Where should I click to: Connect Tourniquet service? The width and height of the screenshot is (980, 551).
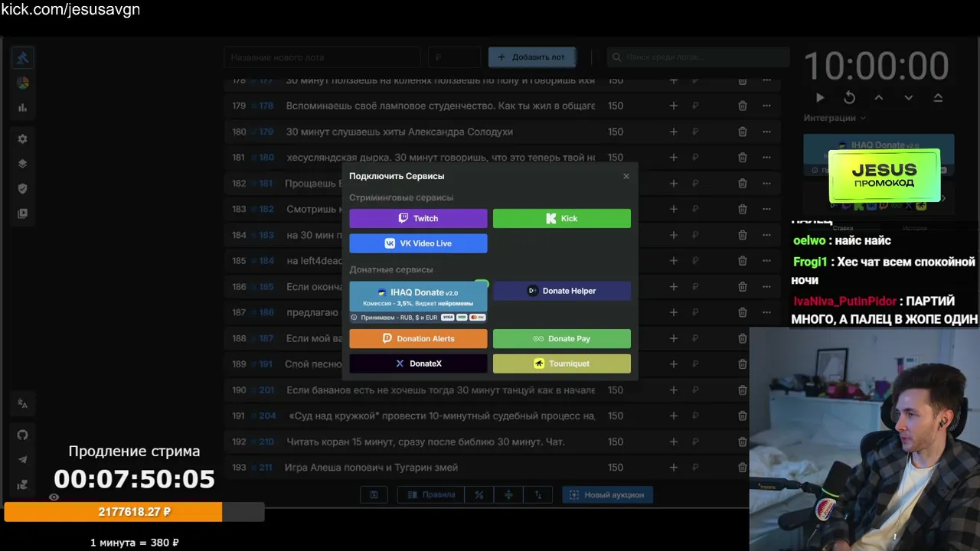pos(562,364)
